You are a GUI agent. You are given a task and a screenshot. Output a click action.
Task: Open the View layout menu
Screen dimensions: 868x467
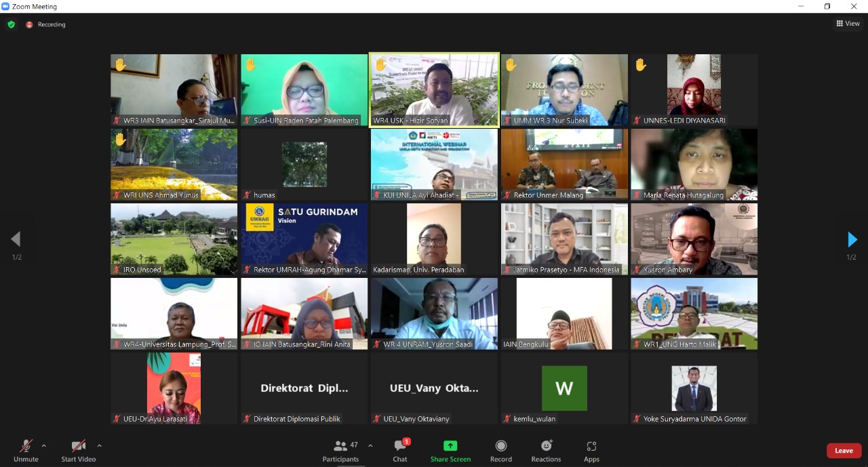pos(848,24)
